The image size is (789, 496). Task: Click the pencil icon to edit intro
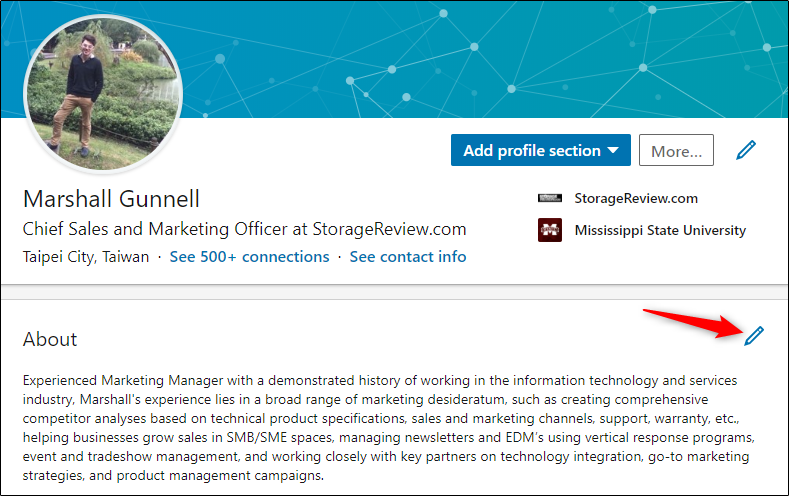[746, 150]
